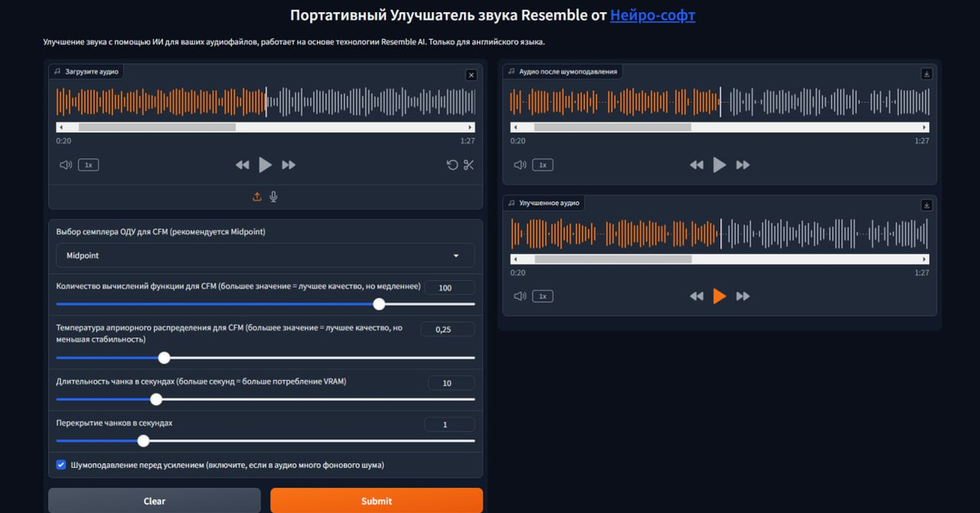Change 1x speed of the denoised audio
Screen dimensions: 980x513
pos(542,165)
